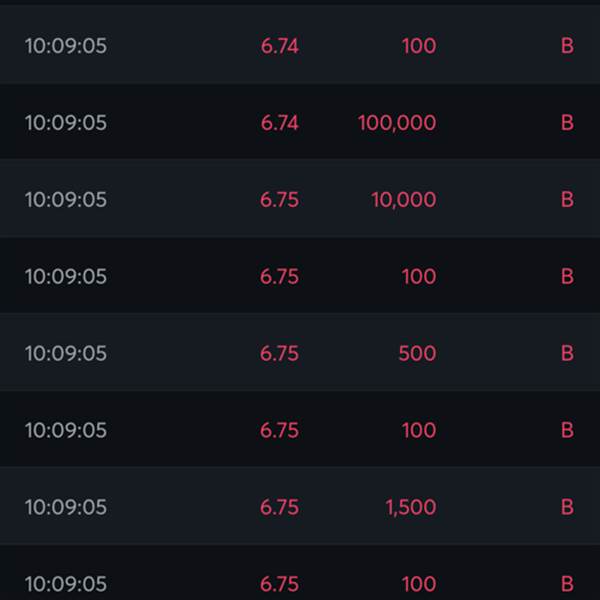Click the 6.75 price beside 1,500 volume
Screen dimensions: 600x600
pos(279,507)
